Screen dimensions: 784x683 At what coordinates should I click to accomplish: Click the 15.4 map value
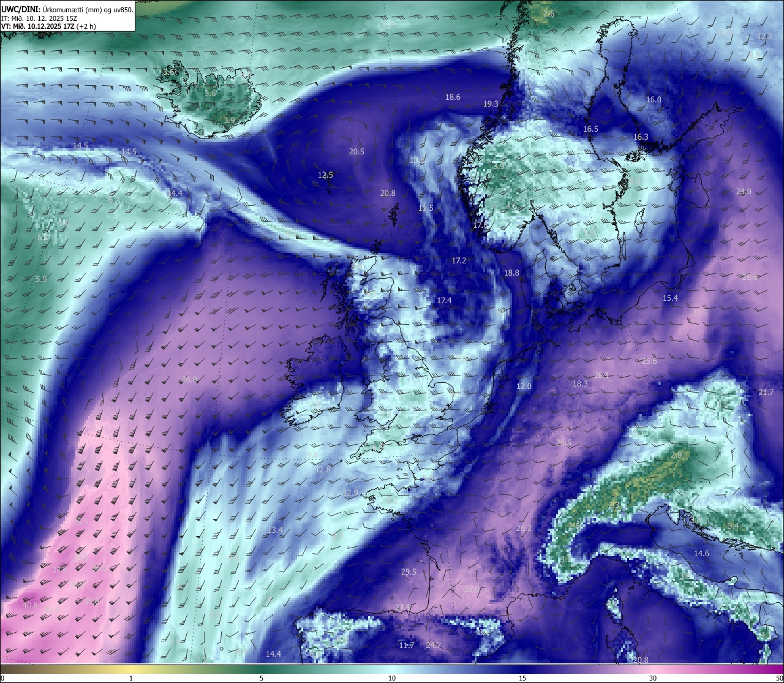pyautogui.click(x=670, y=298)
